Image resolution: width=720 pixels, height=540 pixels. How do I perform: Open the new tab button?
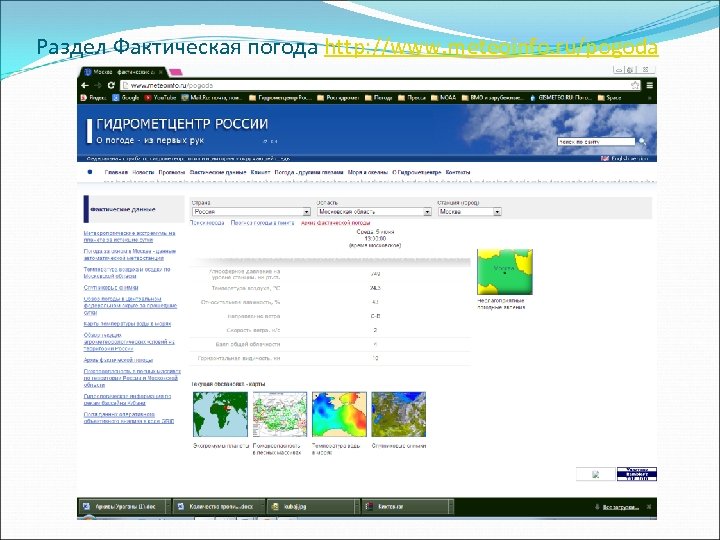pyautogui.click(x=176, y=72)
